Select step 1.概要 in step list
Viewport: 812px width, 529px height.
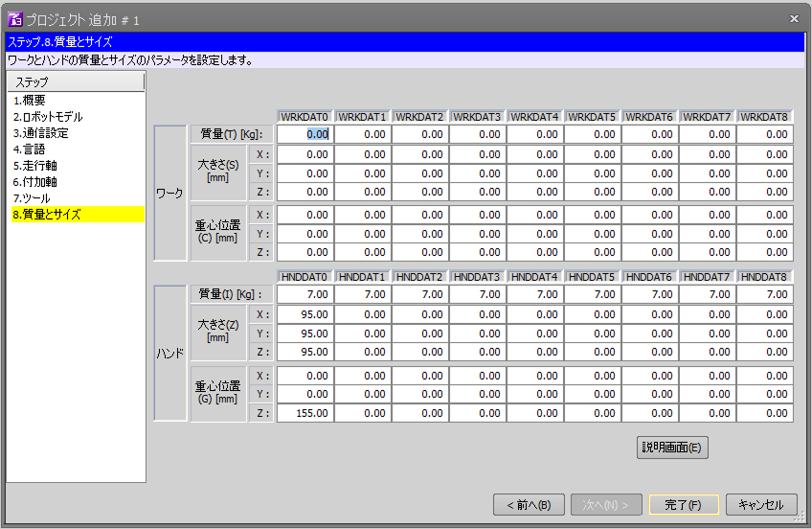(29, 101)
